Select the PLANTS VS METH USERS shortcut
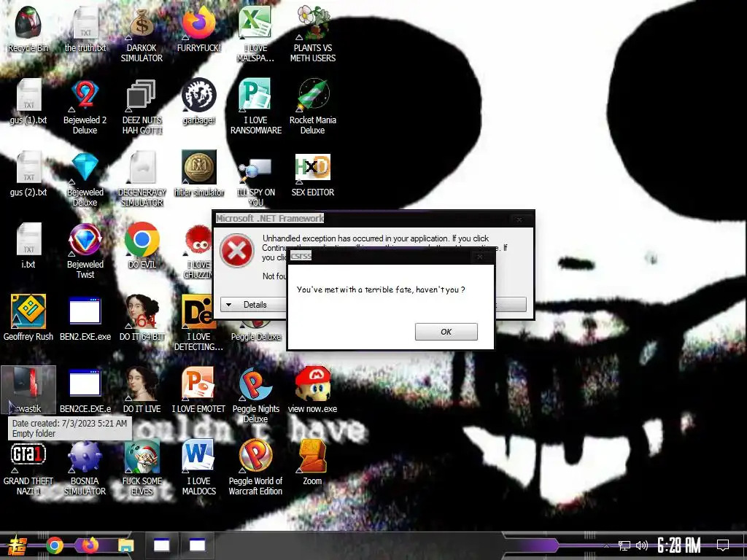 pos(313,34)
